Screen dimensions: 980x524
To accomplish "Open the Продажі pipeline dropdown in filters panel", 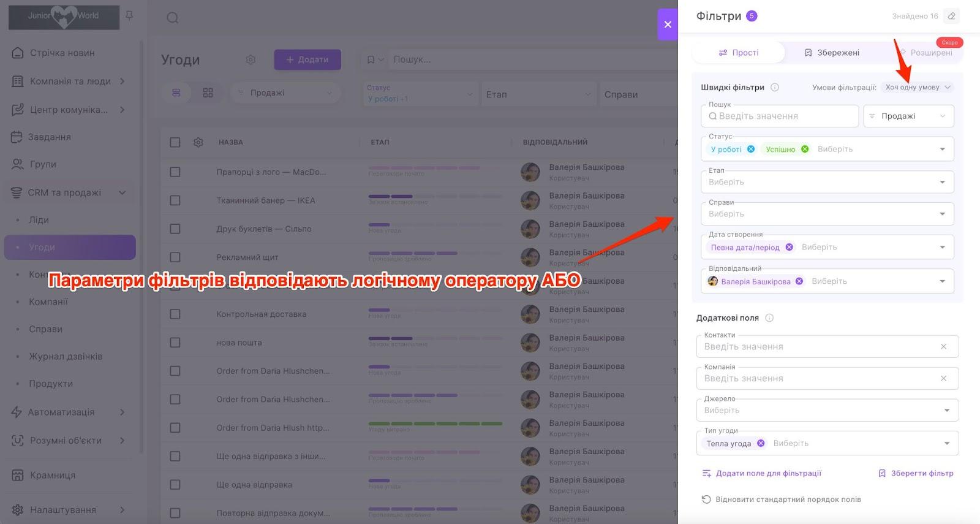I will coord(909,116).
